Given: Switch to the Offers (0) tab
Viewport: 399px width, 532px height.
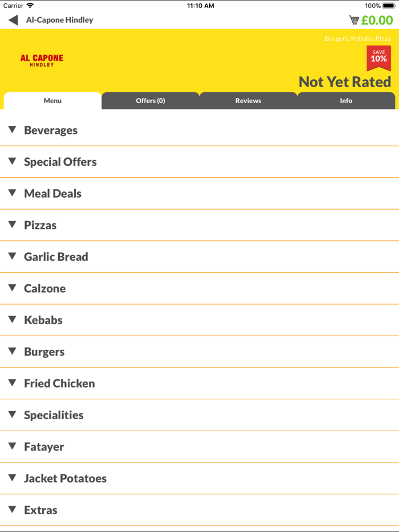Looking at the screenshot, I should click(150, 101).
